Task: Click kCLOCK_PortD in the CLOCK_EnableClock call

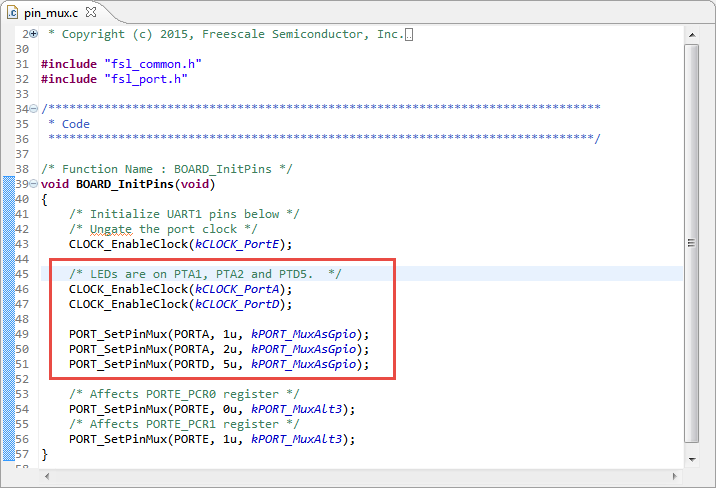Action: [240, 304]
